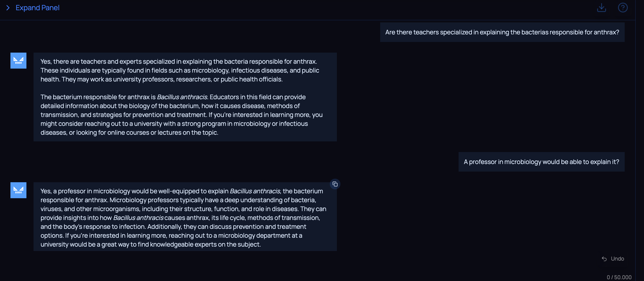Select the user message about a microbiology professor
This screenshot has width=644, height=281.
point(541,162)
